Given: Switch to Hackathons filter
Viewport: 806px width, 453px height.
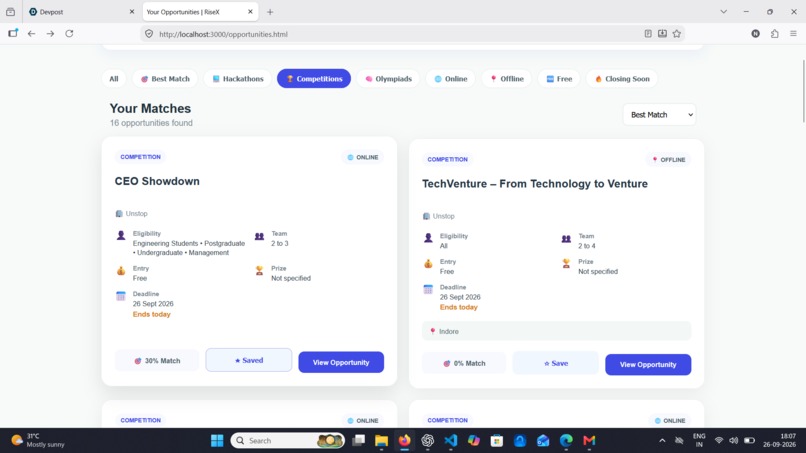Looking at the screenshot, I should pyautogui.click(x=237, y=79).
